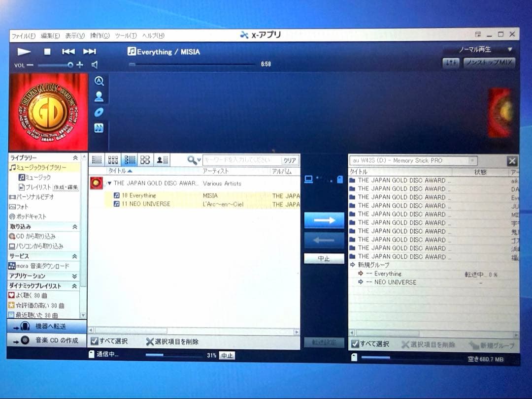Collapse THE JAPAN GOLD DISC AWARD album group

click(x=109, y=184)
